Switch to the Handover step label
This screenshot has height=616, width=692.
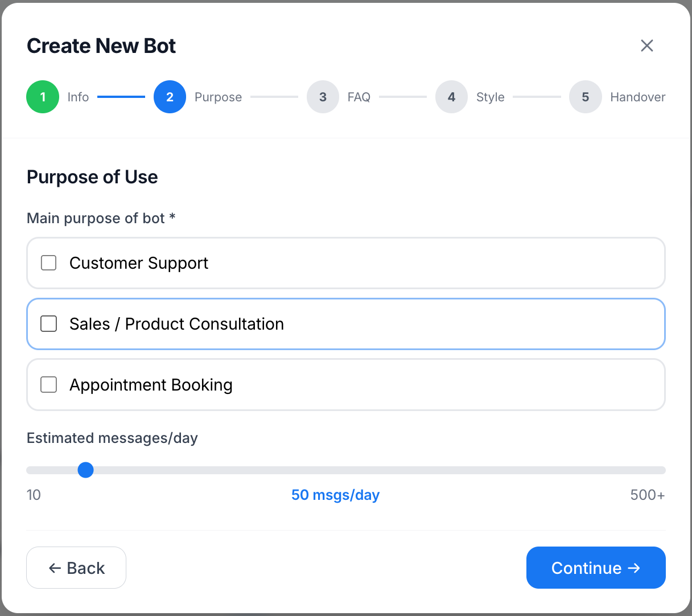point(637,97)
